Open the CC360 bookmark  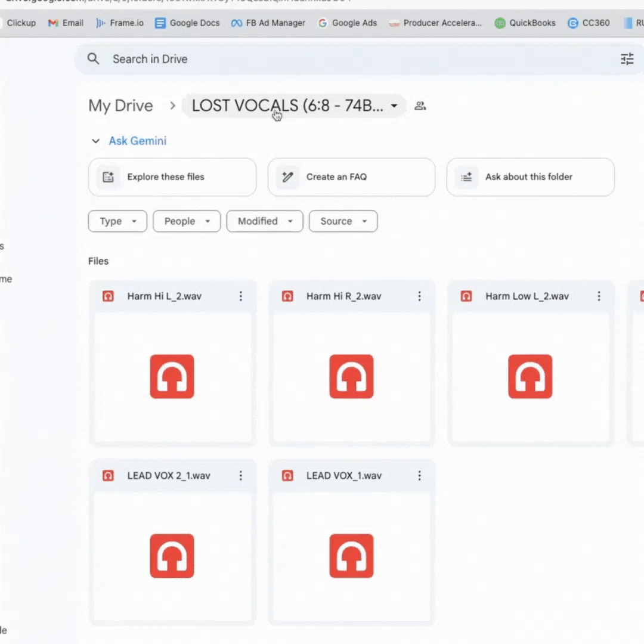tap(589, 23)
